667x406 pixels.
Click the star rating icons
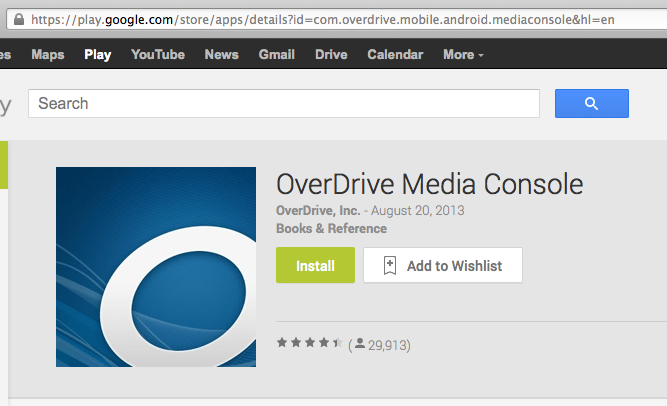click(x=310, y=343)
